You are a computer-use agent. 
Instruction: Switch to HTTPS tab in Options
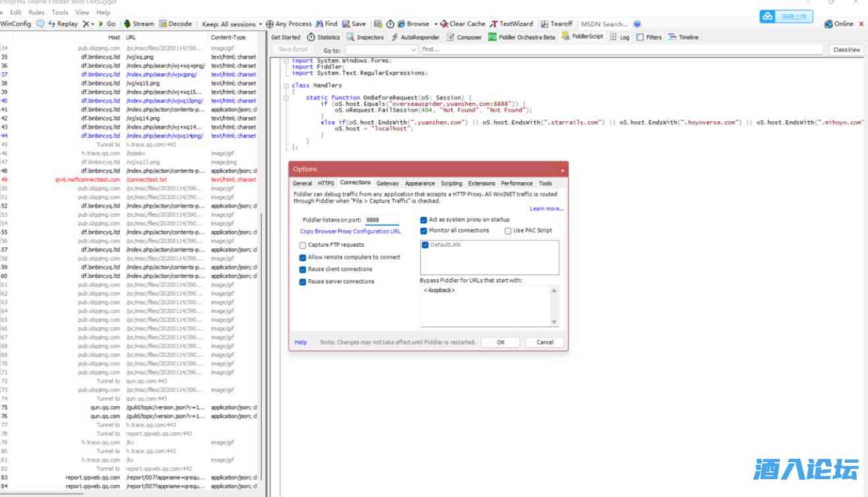(x=326, y=184)
